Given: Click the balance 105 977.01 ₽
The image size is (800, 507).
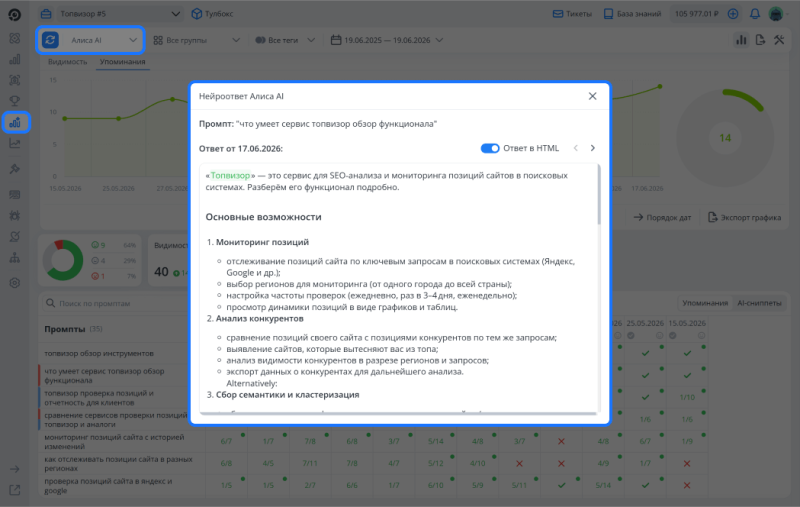Looking at the screenshot, I should tap(696, 14).
